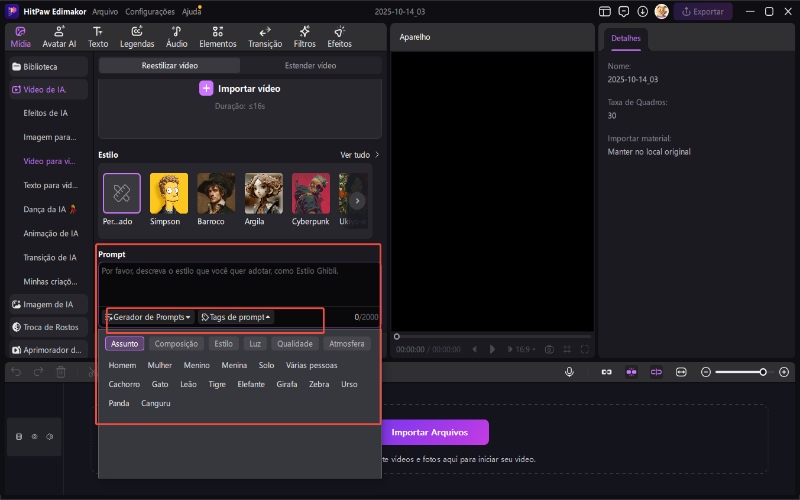Click the zoom out minus icon
The height and width of the screenshot is (500, 800).
(706, 372)
